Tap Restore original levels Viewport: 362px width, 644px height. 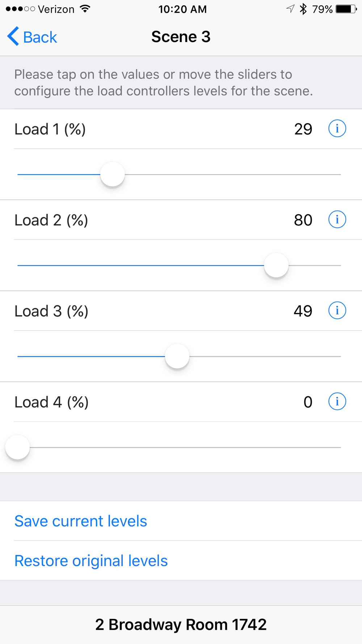tap(91, 561)
